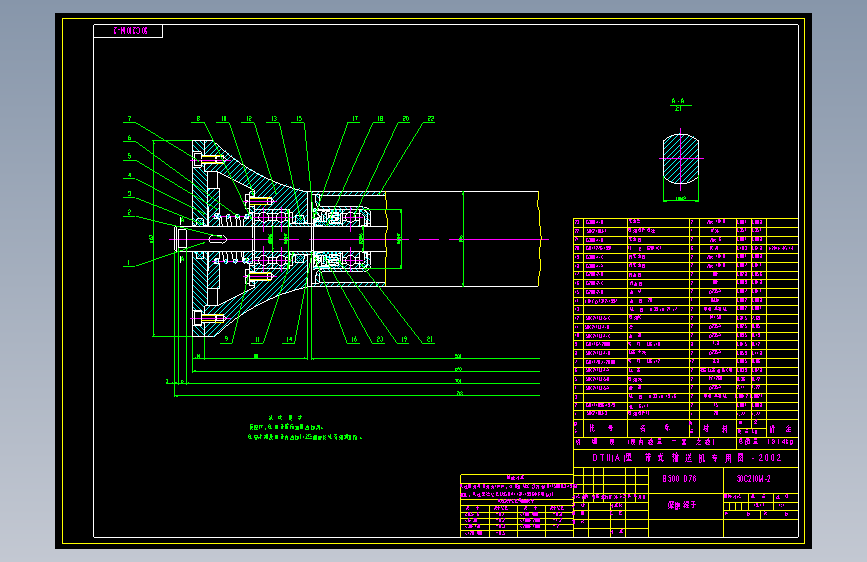Click the title DTII(A) ... -2002 text

(687, 458)
